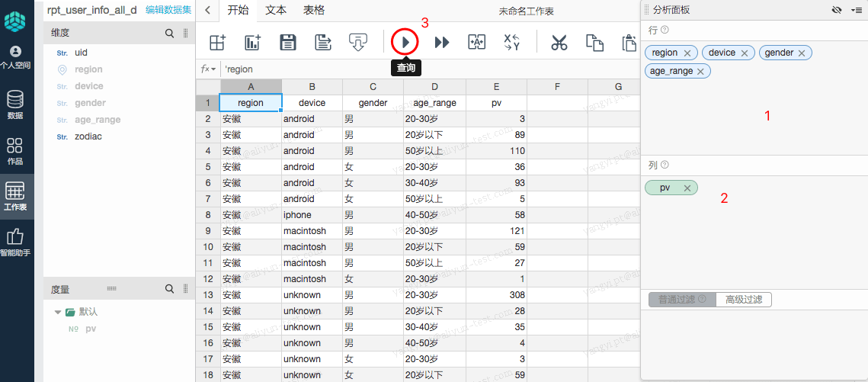
Task: Hide analysis panel with eye icon
Action: [x=837, y=10]
